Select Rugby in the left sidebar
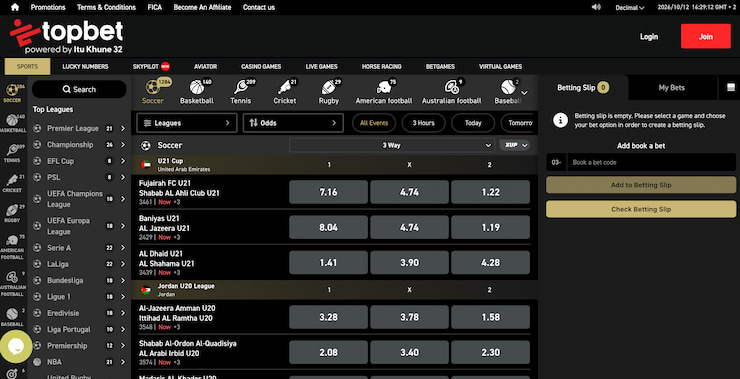This screenshot has width=740, height=379. pos(13,214)
